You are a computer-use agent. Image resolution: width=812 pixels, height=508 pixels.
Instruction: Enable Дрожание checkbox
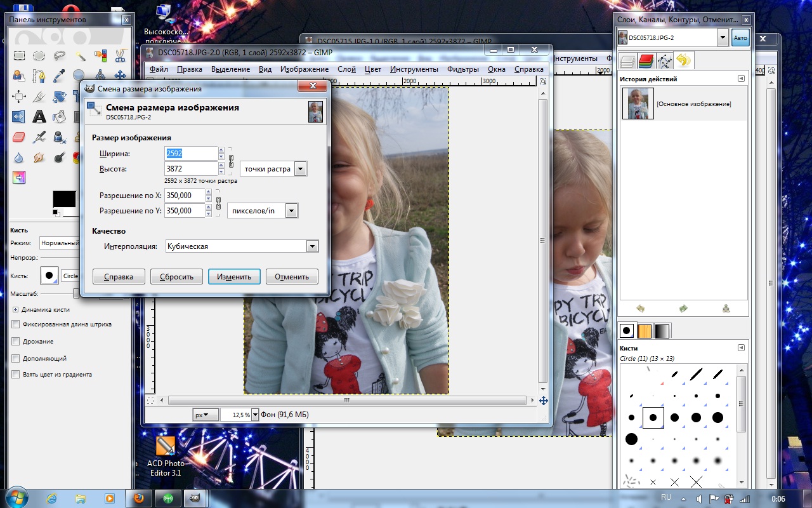[x=16, y=342]
